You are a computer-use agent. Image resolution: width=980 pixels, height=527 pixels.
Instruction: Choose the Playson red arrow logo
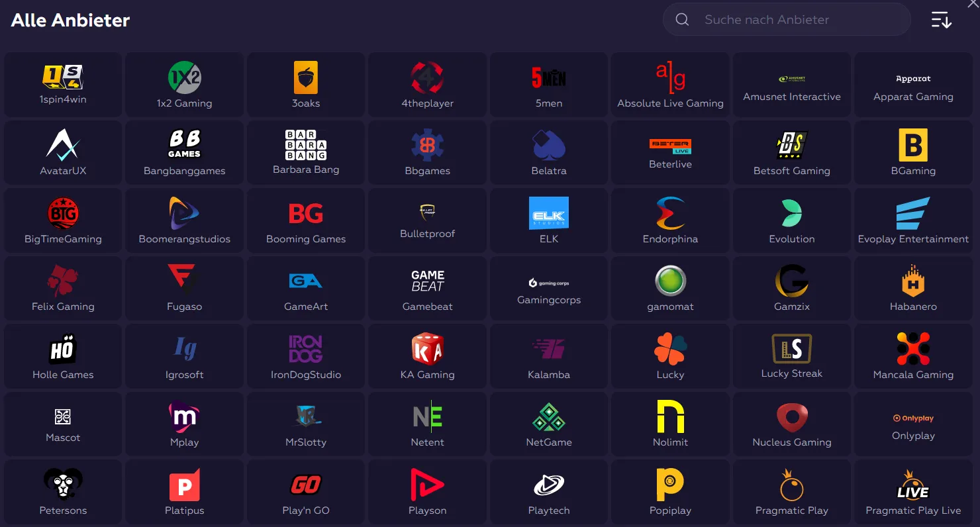pos(427,485)
